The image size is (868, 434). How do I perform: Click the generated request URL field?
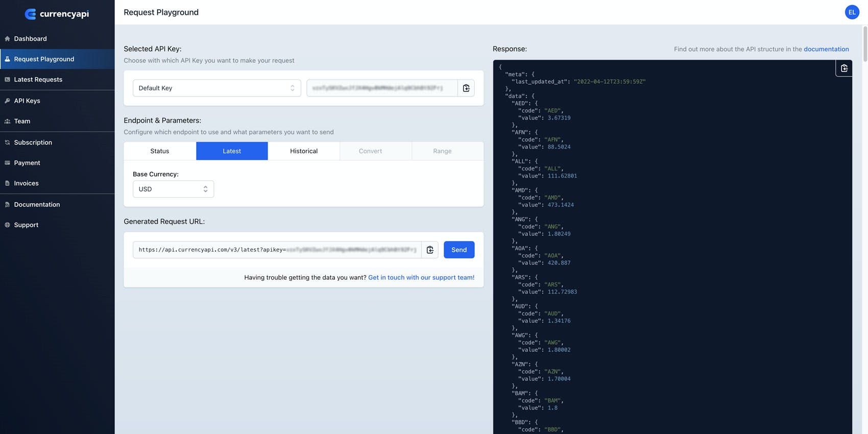(277, 250)
